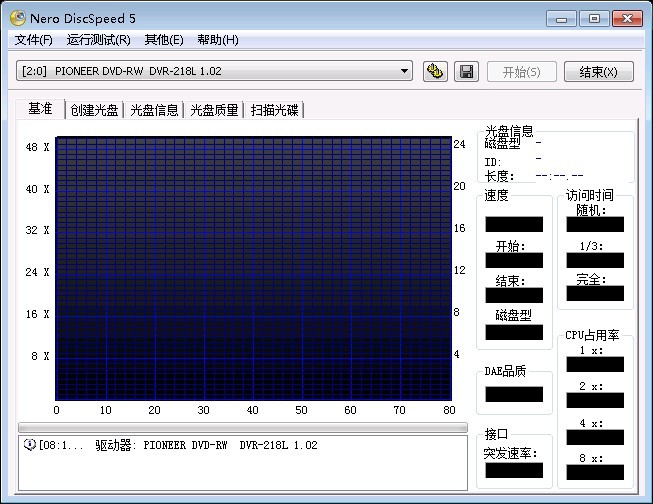Click the Nero DiscSpeed app icon in title bar
The width and height of the screenshot is (653, 504).
[x=17, y=18]
